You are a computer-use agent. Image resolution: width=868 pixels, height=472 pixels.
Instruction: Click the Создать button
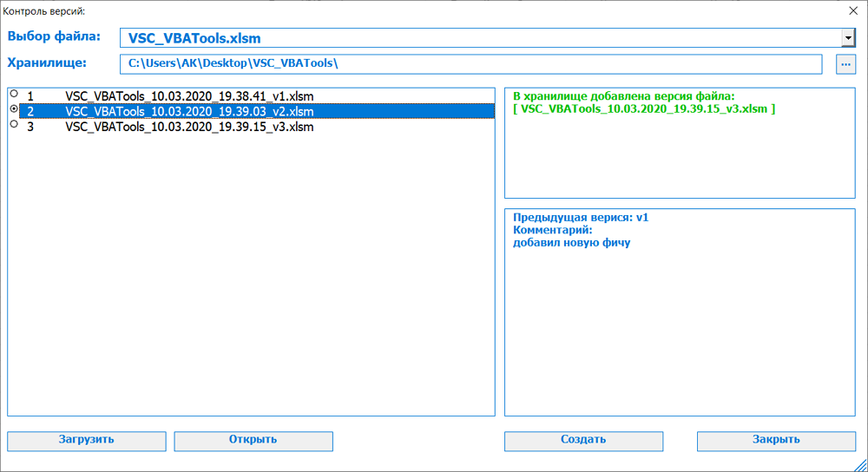click(x=583, y=441)
